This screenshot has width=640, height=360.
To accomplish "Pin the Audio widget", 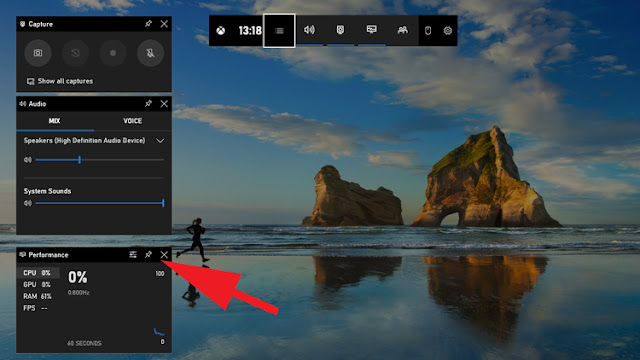I will [x=148, y=104].
